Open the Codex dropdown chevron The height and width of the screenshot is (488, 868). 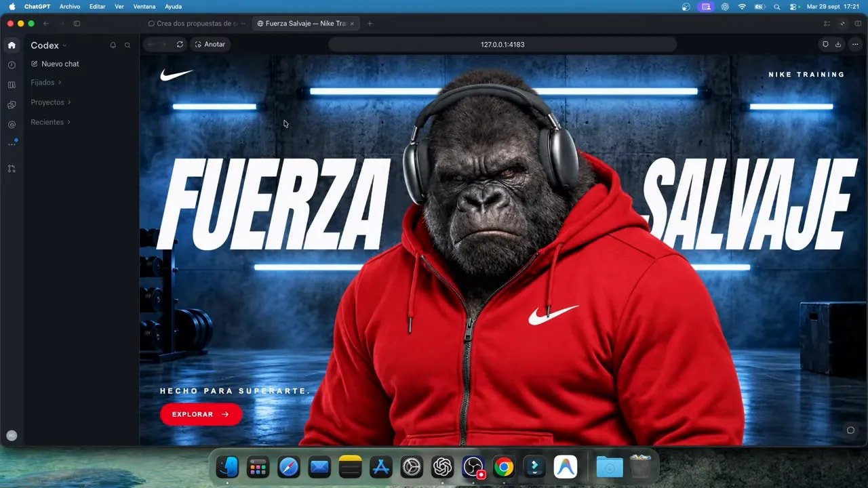pos(65,45)
